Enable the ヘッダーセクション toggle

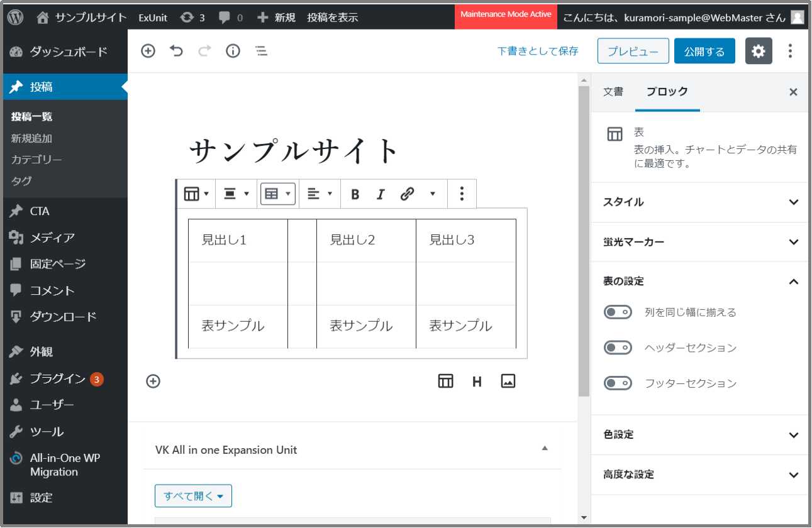618,348
